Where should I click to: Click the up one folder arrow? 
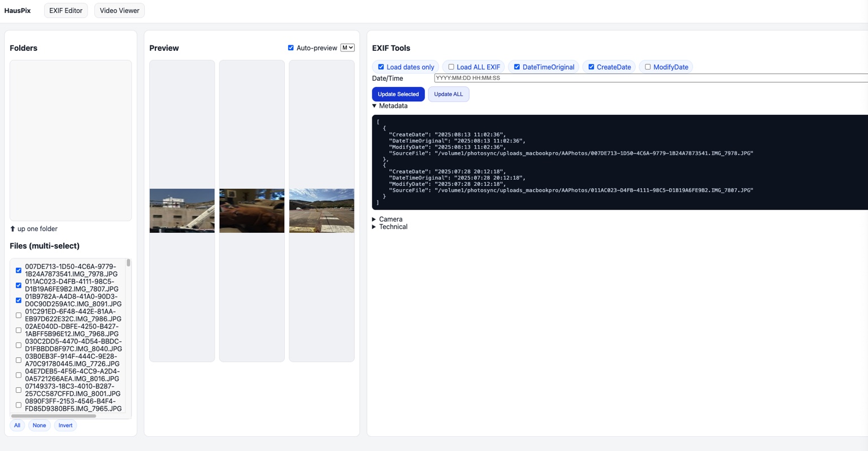click(x=12, y=229)
